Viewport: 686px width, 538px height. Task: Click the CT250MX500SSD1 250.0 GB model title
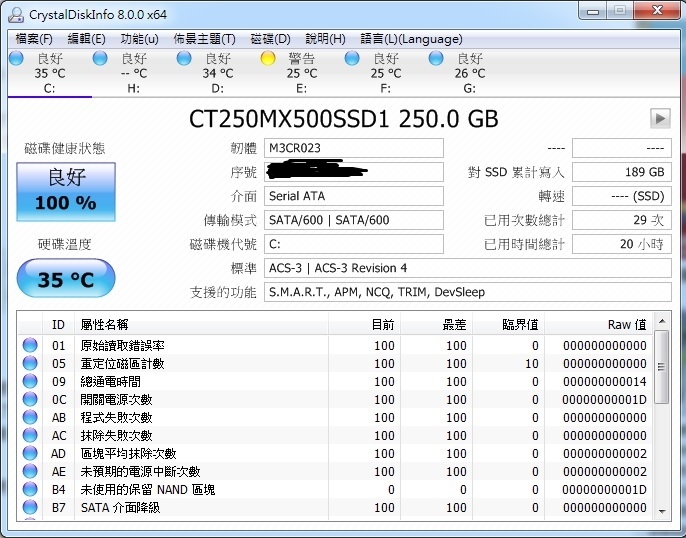point(343,119)
